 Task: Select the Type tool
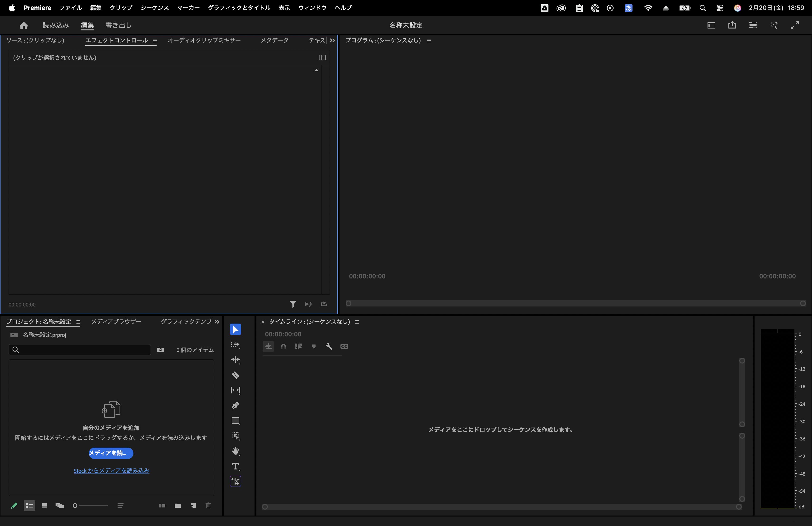pyautogui.click(x=236, y=466)
